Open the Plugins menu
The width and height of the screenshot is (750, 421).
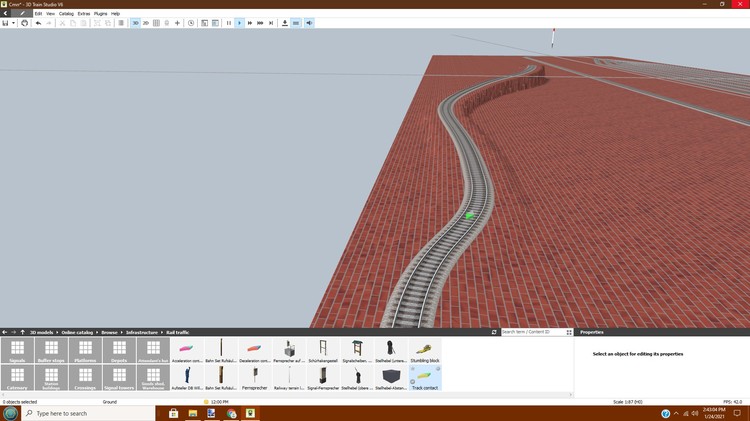pos(100,13)
